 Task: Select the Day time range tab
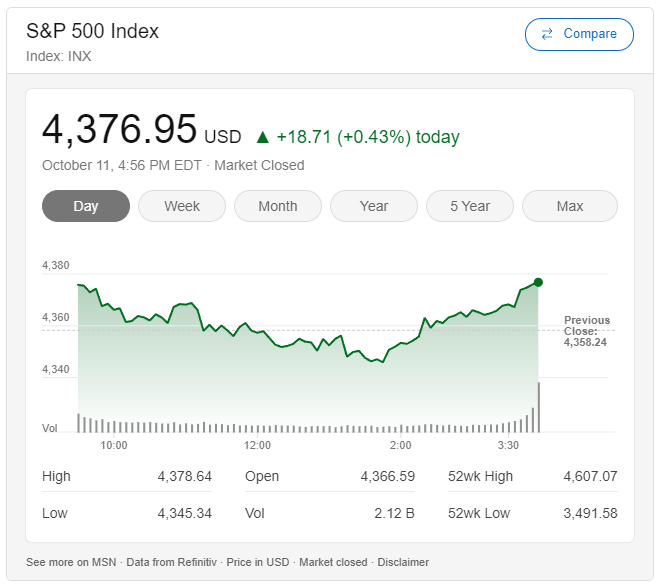(x=86, y=206)
